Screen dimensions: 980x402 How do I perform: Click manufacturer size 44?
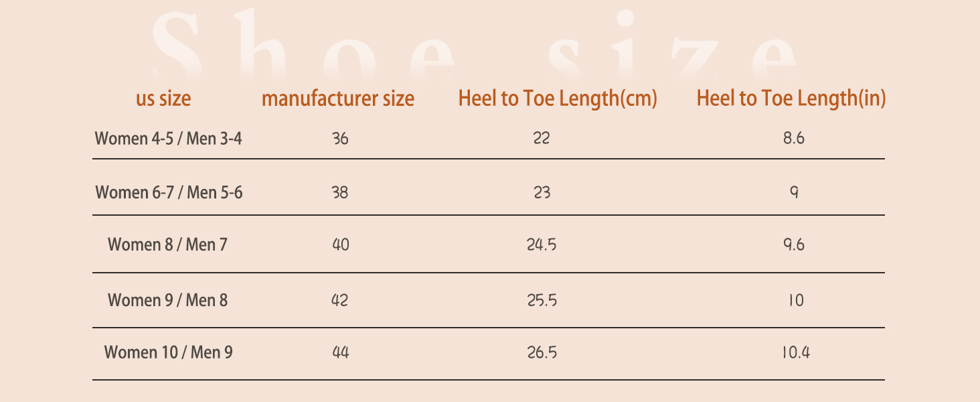pyautogui.click(x=340, y=352)
